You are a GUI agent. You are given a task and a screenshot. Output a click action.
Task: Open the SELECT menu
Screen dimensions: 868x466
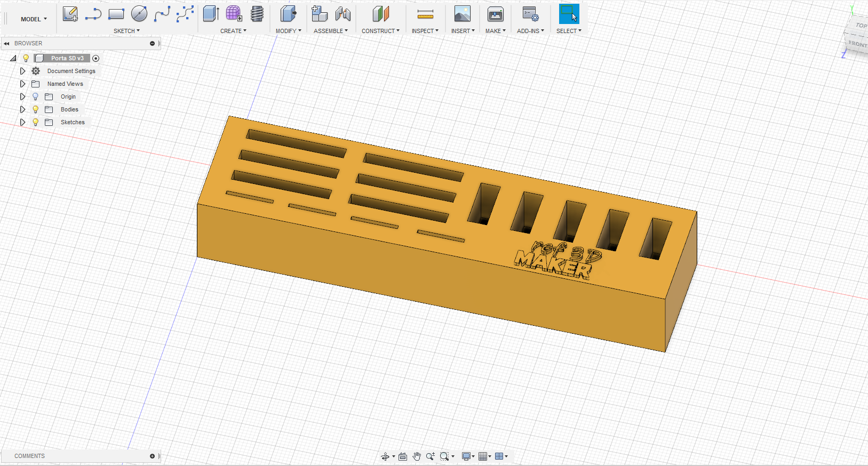point(569,31)
